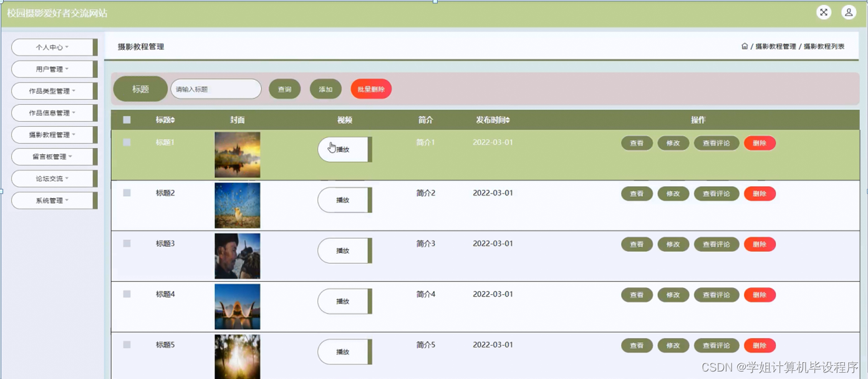Image resolution: width=868 pixels, height=379 pixels.
Task: Play the video for 标题5 row
Action: coord(344,352)
